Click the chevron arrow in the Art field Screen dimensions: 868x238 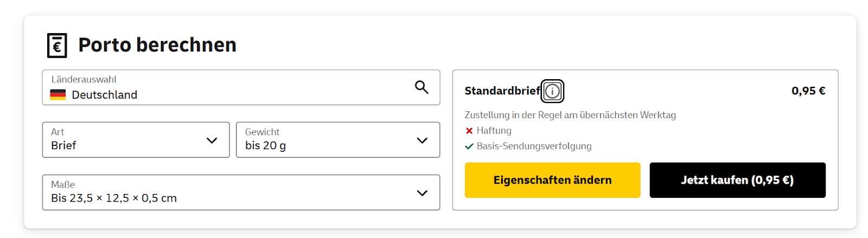[212, 140]
